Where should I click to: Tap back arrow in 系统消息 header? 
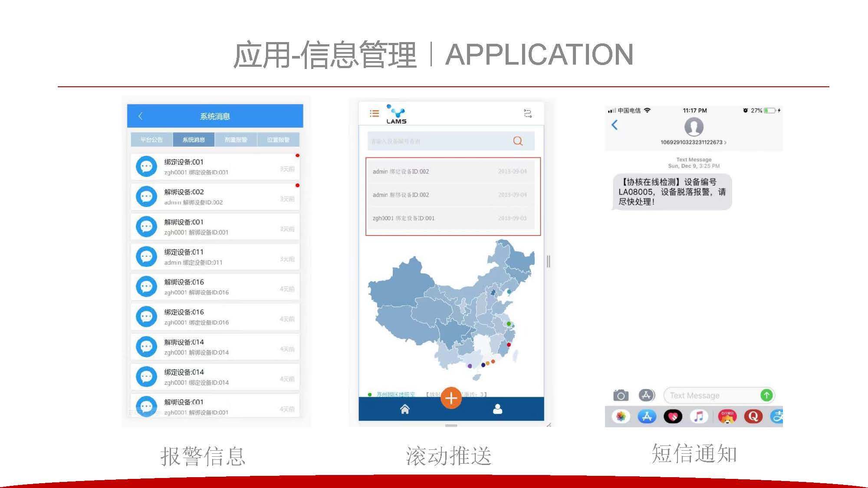click(140, 116)
